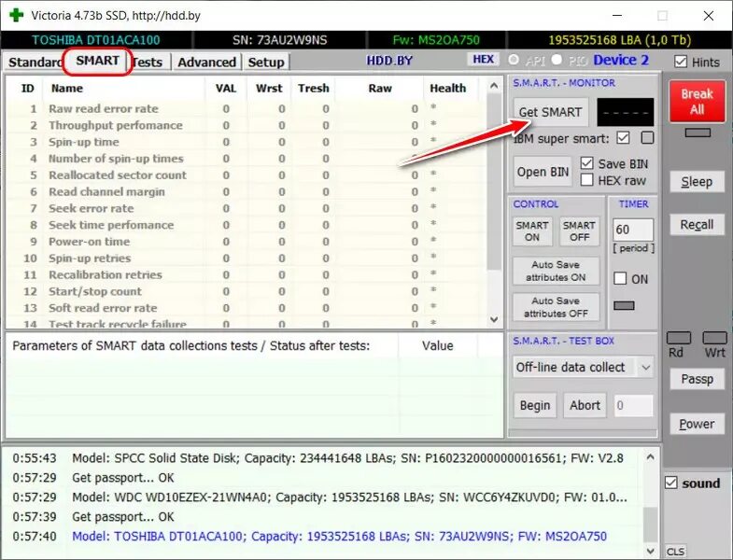
Task: Click the log pane vertical scrollbar
Action: [x=650, y=504]
